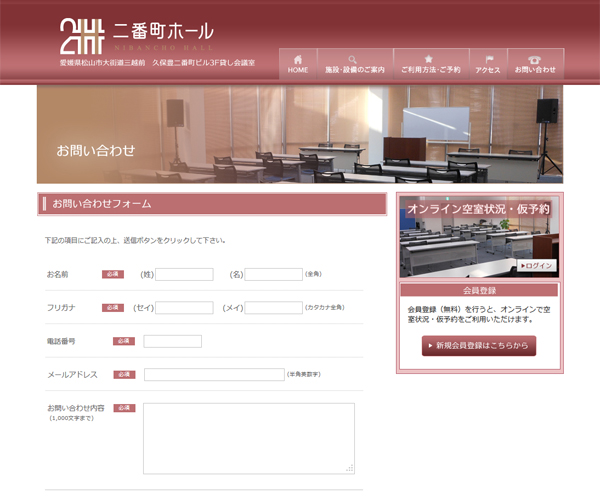Focus the (メイ) furigana field
The height and width of the screenshot is (500, 600).
[x=274, y=308]
